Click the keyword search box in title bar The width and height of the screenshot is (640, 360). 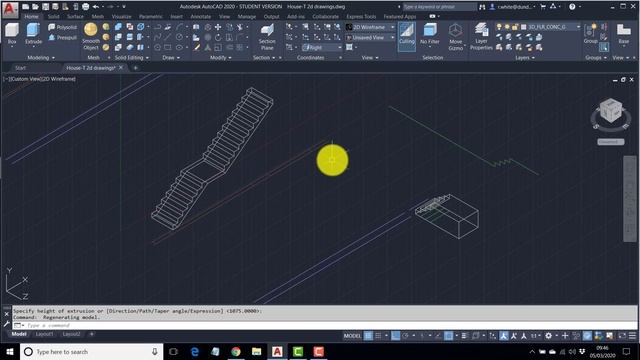(x=440, y=7)
